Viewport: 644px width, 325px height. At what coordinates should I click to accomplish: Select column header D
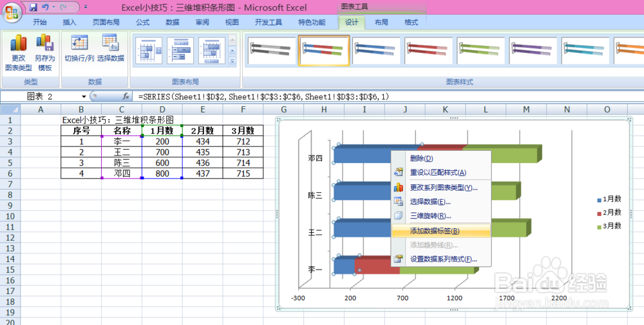(162, 109)
